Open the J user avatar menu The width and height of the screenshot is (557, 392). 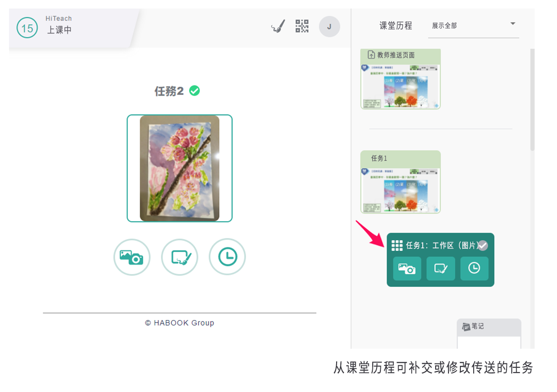click(x=329, y=27)
